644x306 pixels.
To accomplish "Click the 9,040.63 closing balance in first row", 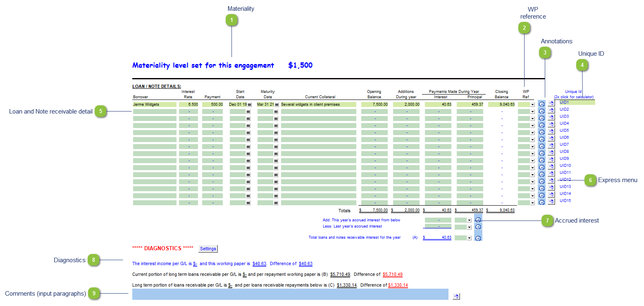I will pos(501,104).
